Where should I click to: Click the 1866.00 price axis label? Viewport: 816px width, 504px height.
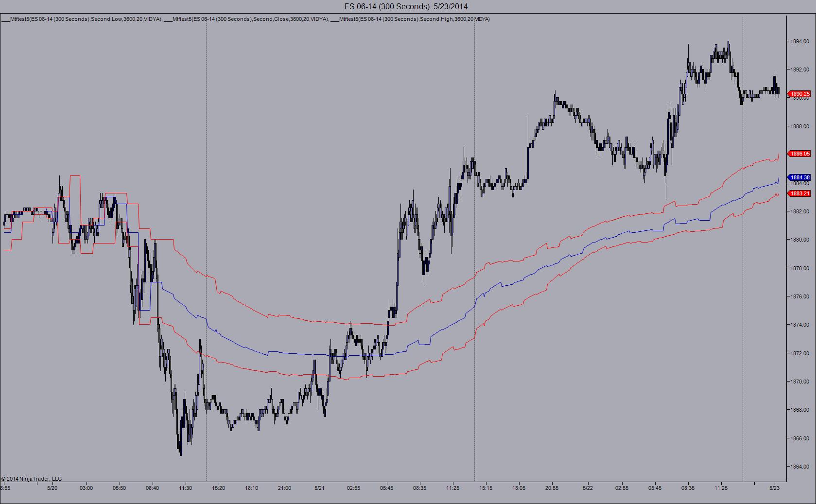click(x=800, y=438)
